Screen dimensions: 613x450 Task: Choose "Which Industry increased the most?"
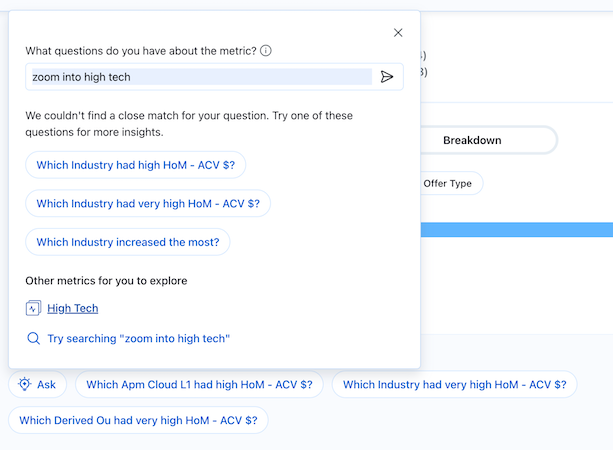point(128,242)
